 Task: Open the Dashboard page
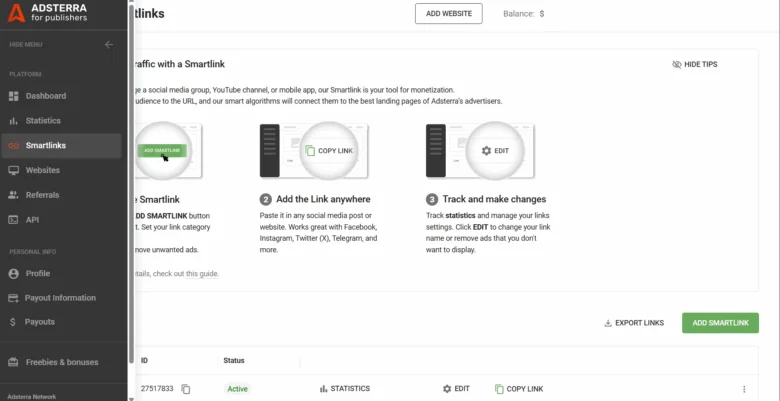pyautogui.click(x=46, y=96)
